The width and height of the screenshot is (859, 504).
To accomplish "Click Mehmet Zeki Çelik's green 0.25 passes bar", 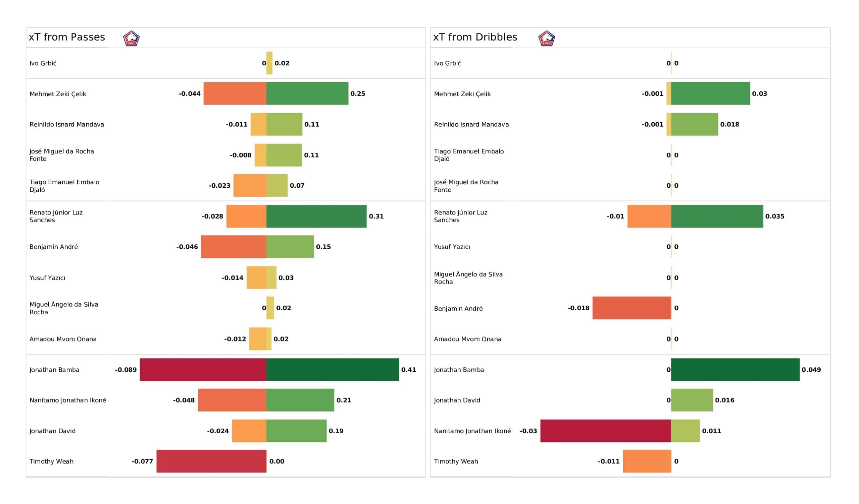I will click(307, 93).
